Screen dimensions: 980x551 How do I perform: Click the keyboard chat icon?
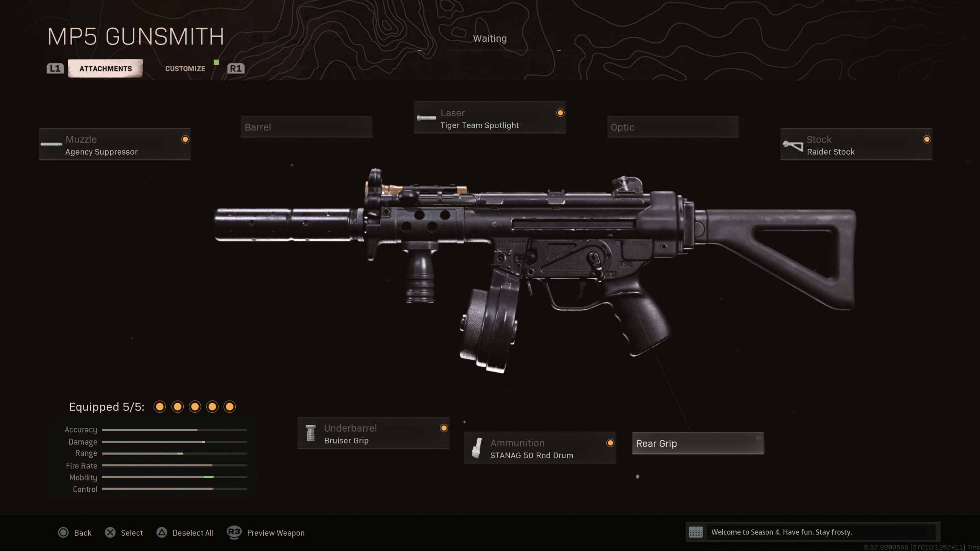click(x=696, y=532)
